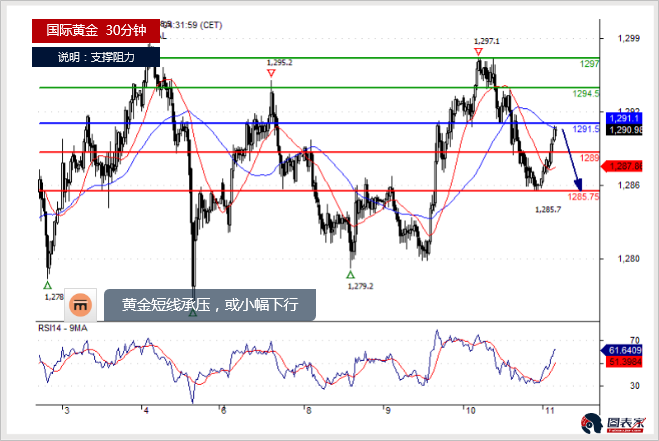The image size is (659, 441).
Task: Click the 1,285.7 low annotation
Action: tap(548, 209)
